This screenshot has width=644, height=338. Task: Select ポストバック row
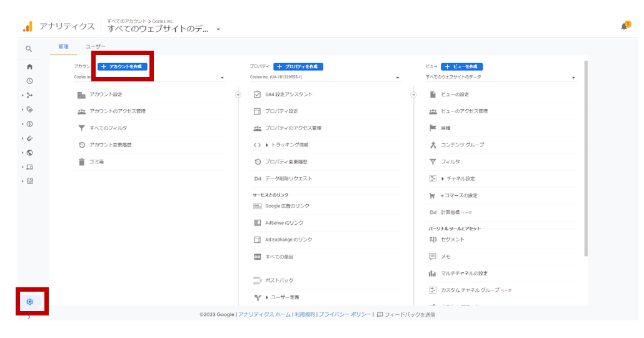coord(326,280)
